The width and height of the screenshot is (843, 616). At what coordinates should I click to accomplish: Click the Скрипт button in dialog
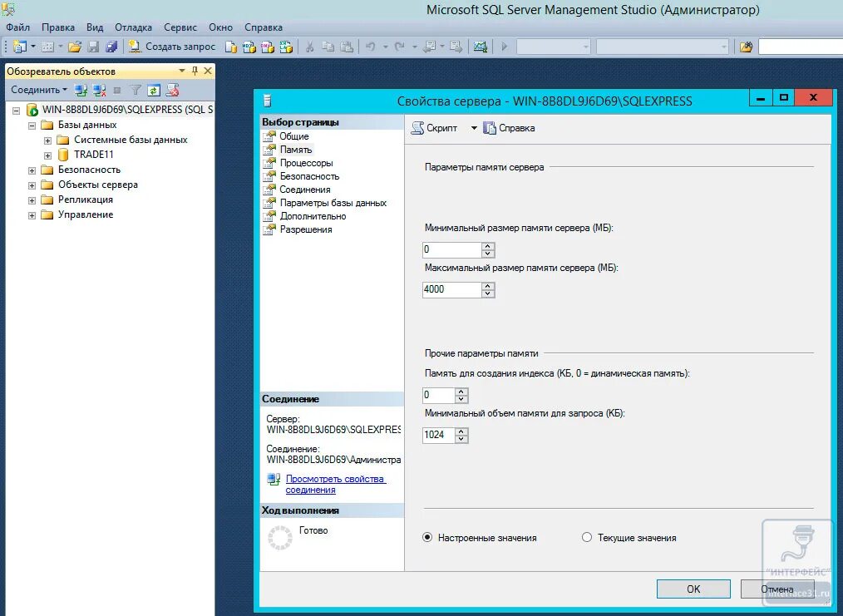click(x=435, y=128)
